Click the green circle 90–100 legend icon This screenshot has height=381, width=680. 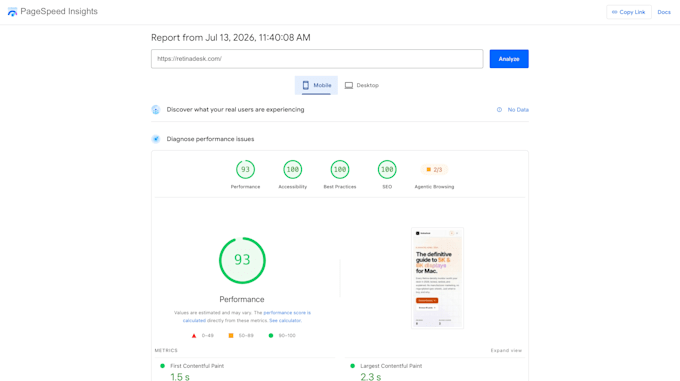[x=271, y=335]
